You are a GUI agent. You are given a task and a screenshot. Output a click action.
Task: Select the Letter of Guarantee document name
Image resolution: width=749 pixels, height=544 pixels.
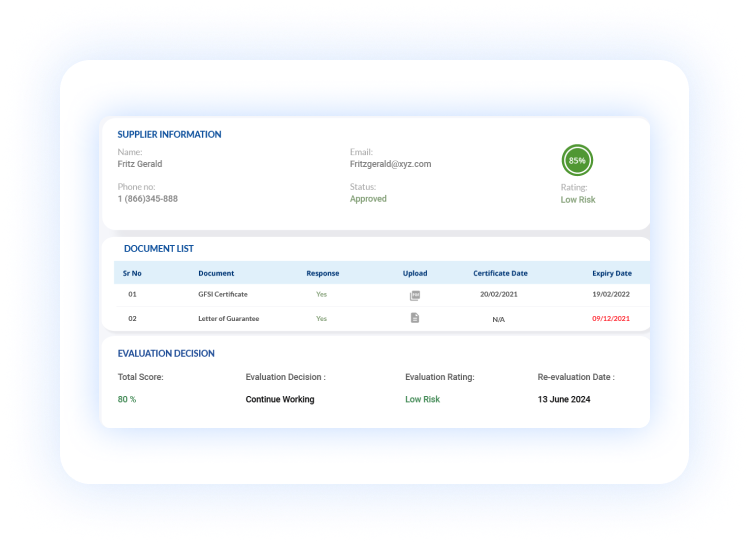229,319
